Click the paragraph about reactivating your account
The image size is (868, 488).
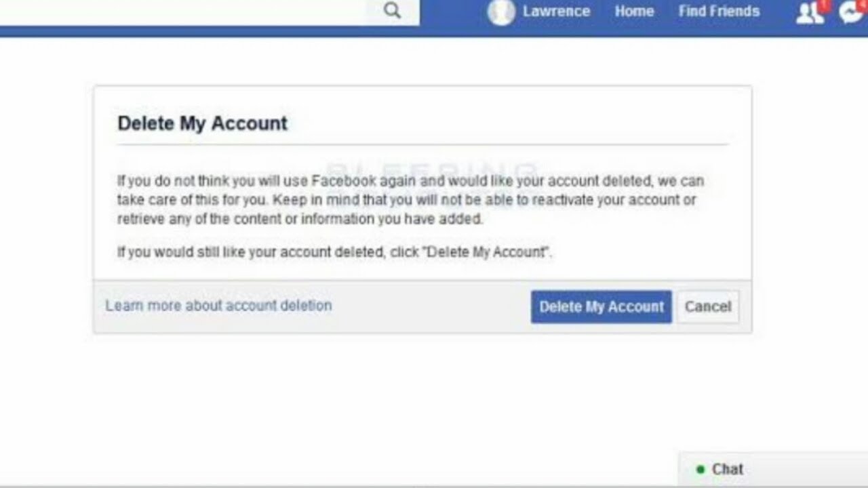tap(410, 200)
